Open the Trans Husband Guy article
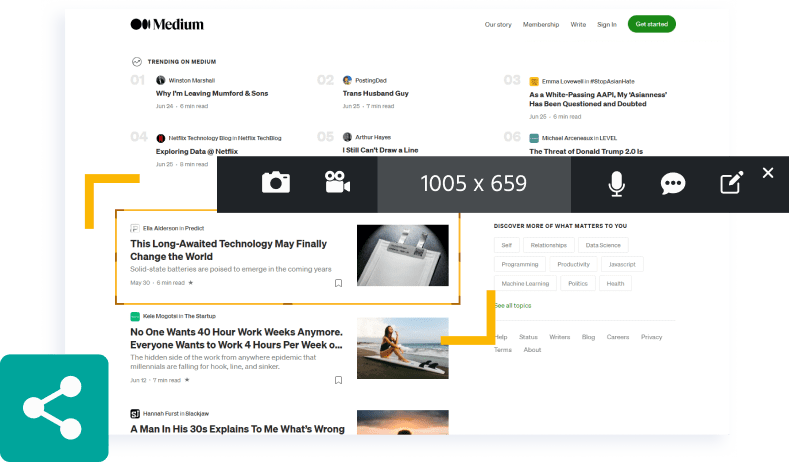The width and height of the screenshot is (789, 462). pos(375,94)
